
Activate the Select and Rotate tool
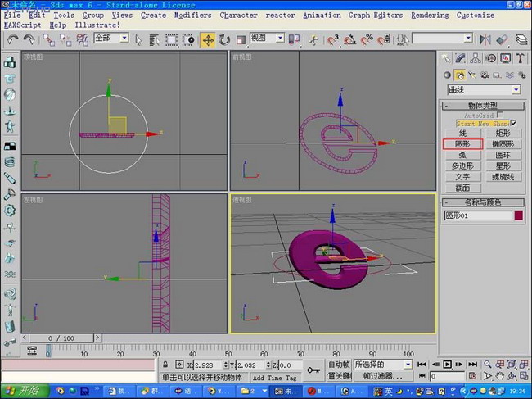(x=224, y=40)
